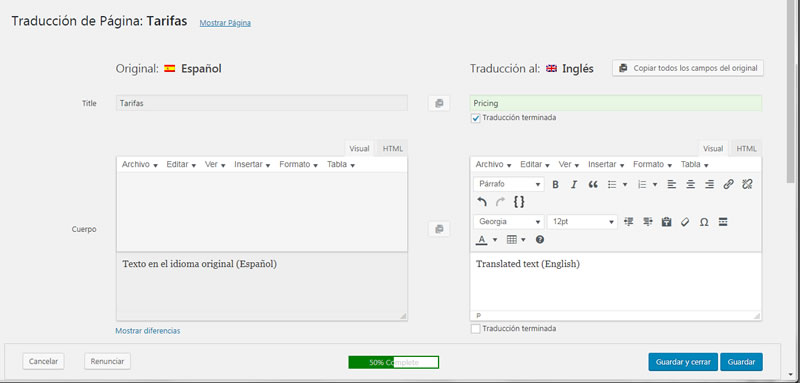Clear formatting with the eraser icon
This screenshot has height=383, width=800.
point(685,222)
